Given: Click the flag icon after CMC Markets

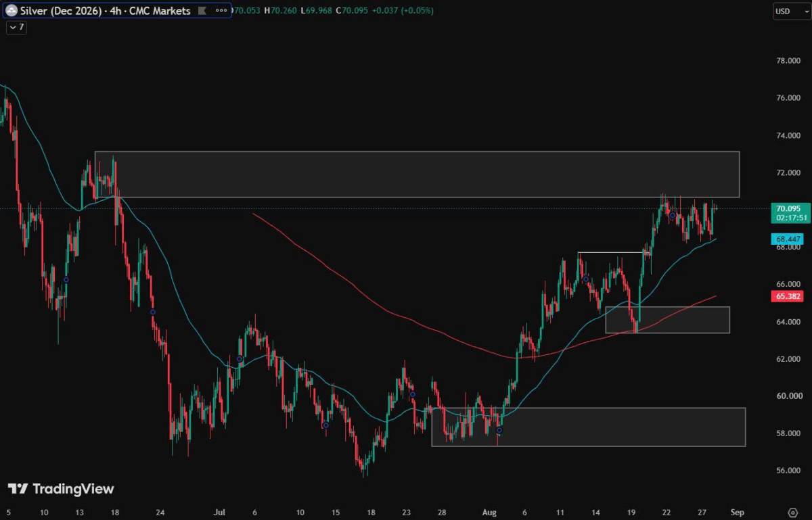Looking at the screenshot, I should (202, 11).
